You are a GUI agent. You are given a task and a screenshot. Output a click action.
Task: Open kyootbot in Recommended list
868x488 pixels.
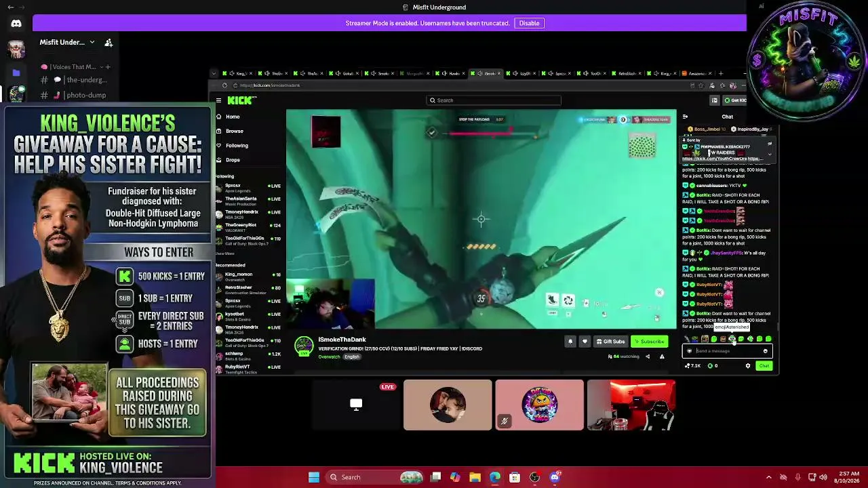pyautogui.click(x=248, y=316)
